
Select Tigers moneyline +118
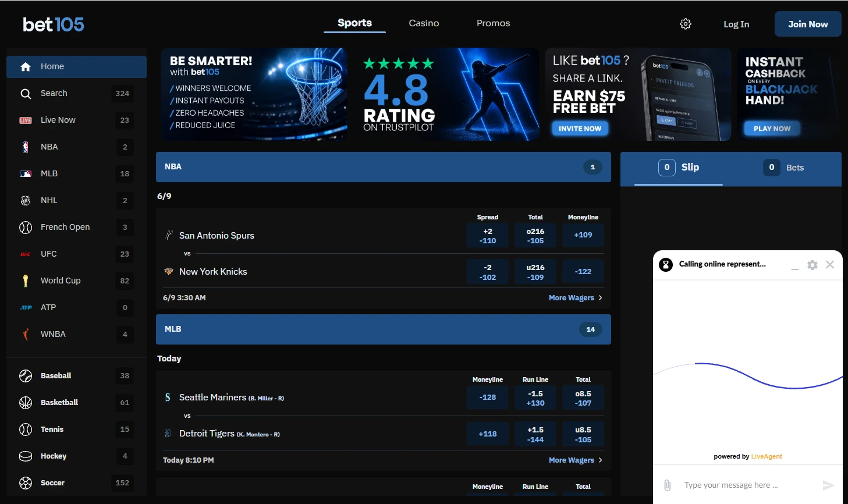point(488,434)
